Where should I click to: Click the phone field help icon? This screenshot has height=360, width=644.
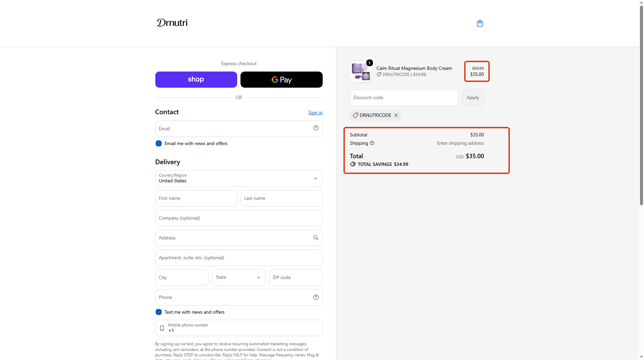point(316,297)
